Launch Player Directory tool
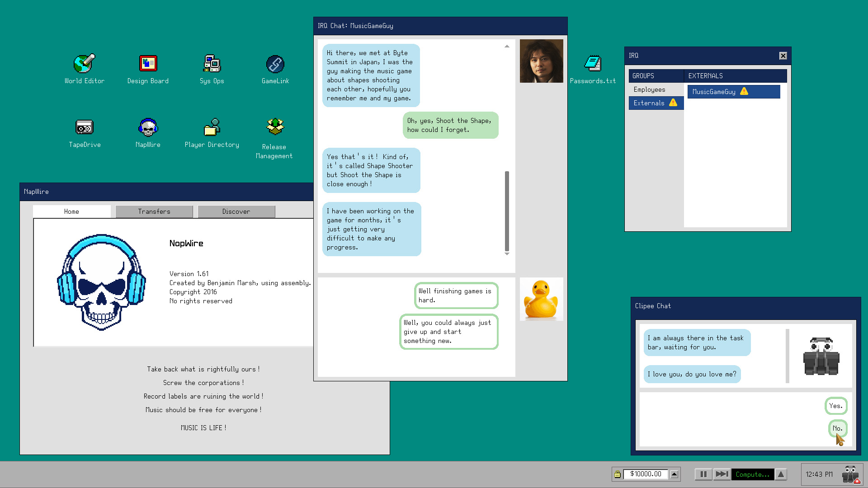The width and height of the screenshot is (868, 488). tap(212, 127)
